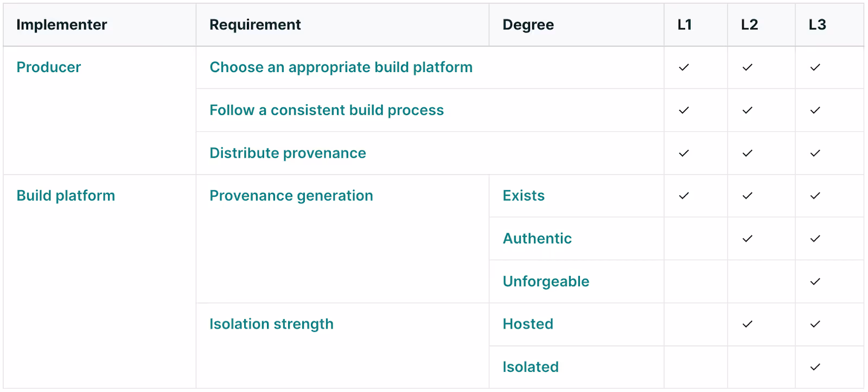Click L1 checkmark for Distribute provenance
This screenshot has width=868, height=392.
click(x=684, y=153)
